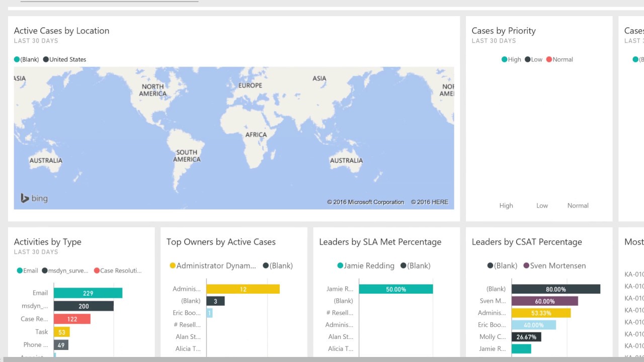Click the (Blank) 80.00% CSAT bar
Screen dimensions: 644x362
(555, 289)
